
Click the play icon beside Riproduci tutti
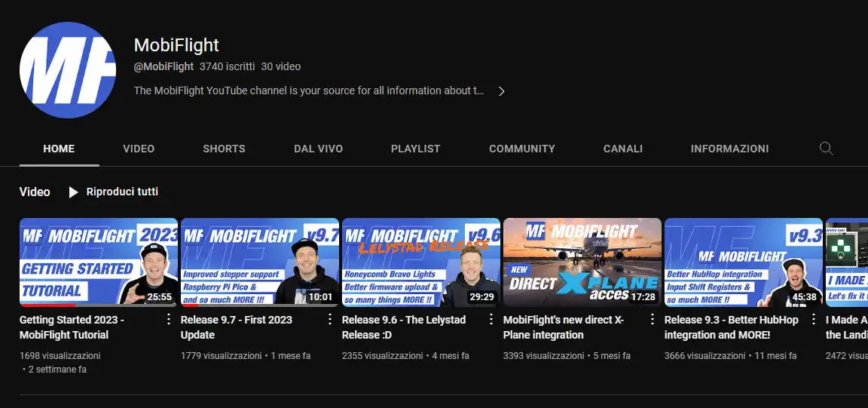pyautogui.click(x=73, y=192)
